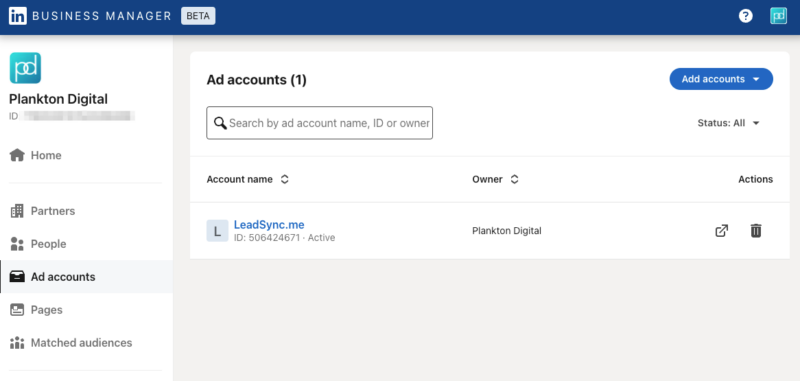Open LeadSync.me account in new window icon
The height and width of the screenshot is (381, 800).
[721, 231]
